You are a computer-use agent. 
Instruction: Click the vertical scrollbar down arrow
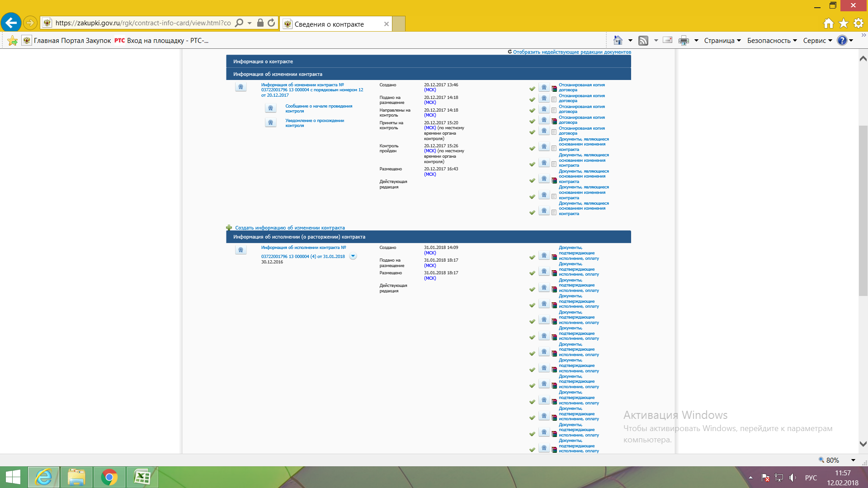coord(863,444)
